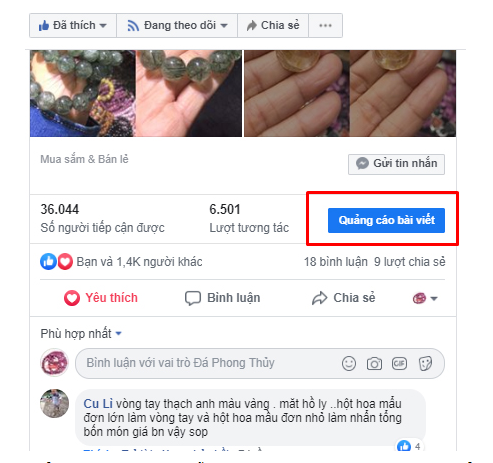
Task: Click the three-dots more options button
Action: (x=325, y=25)
